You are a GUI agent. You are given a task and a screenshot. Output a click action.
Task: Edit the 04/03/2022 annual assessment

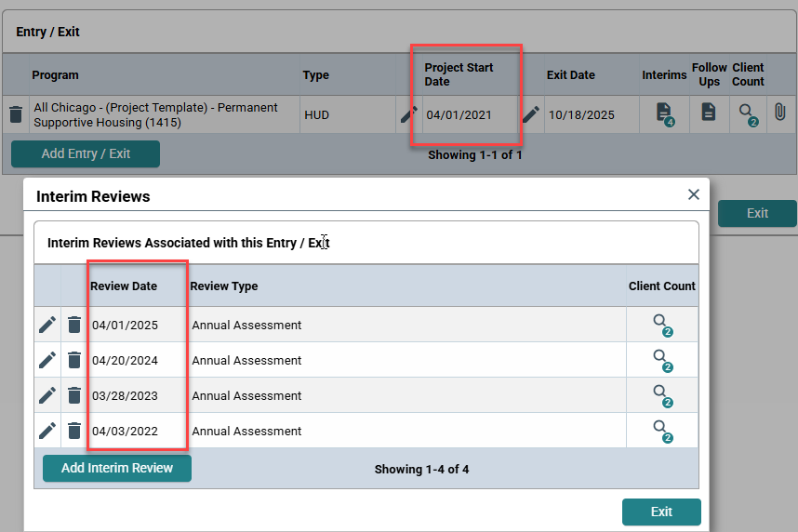pos(47,431)
